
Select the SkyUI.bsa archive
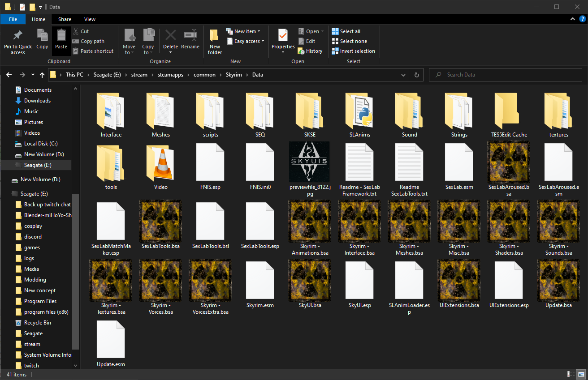(310, 285)
